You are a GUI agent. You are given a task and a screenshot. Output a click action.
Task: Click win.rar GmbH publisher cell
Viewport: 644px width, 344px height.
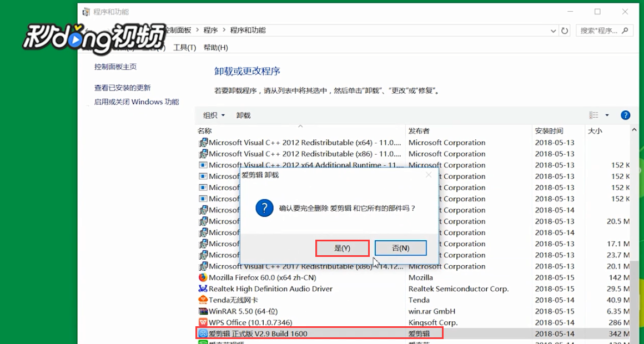pyautogui.click(x=432, y=311)
